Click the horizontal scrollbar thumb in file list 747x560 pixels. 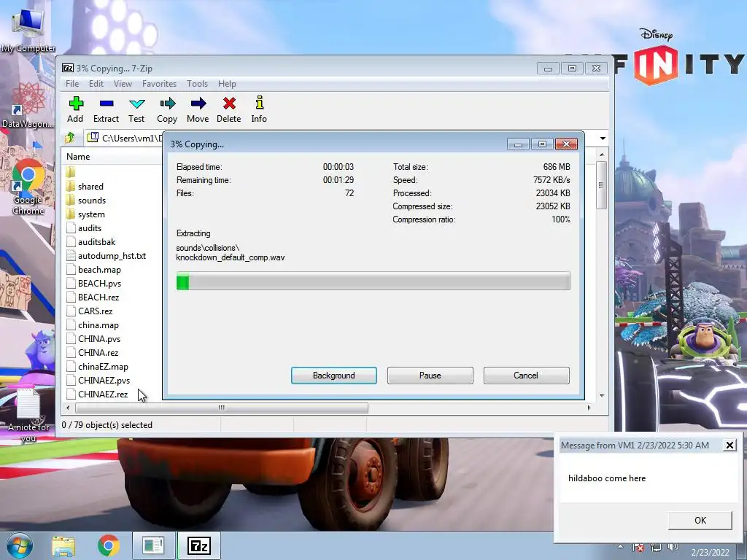click(x=222, y=408)
